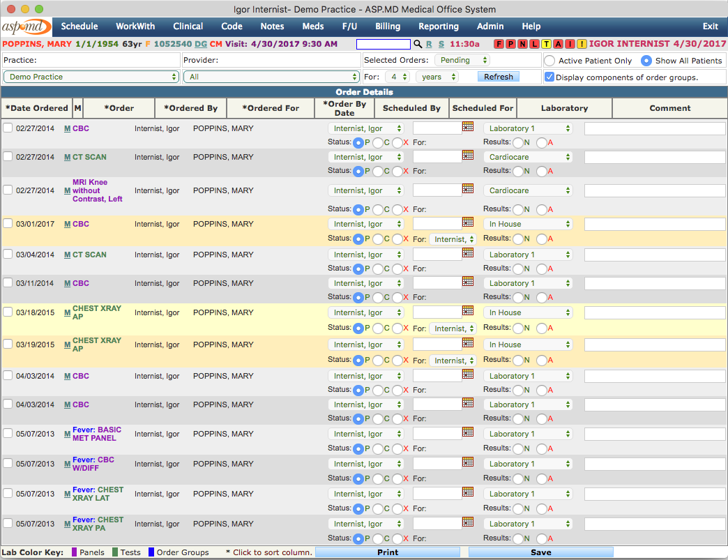Click the DG link in patient header

[201, 44]
